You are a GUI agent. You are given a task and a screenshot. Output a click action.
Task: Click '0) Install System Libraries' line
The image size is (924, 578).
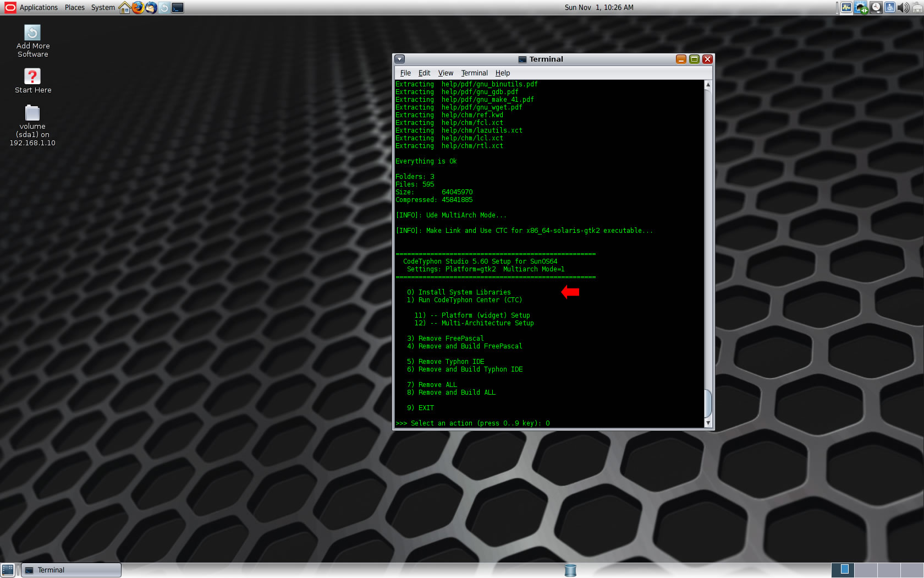point(459,292)
